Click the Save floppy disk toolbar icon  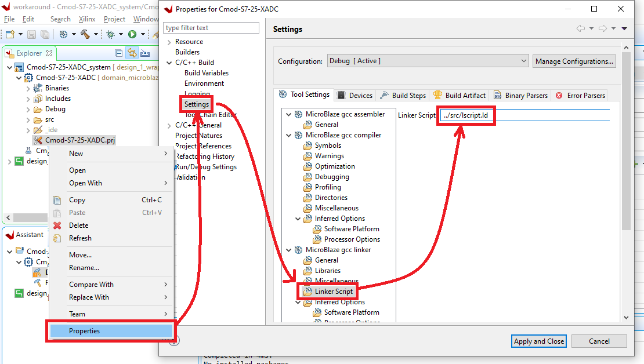pyautogui.click(x=32, y=34)
